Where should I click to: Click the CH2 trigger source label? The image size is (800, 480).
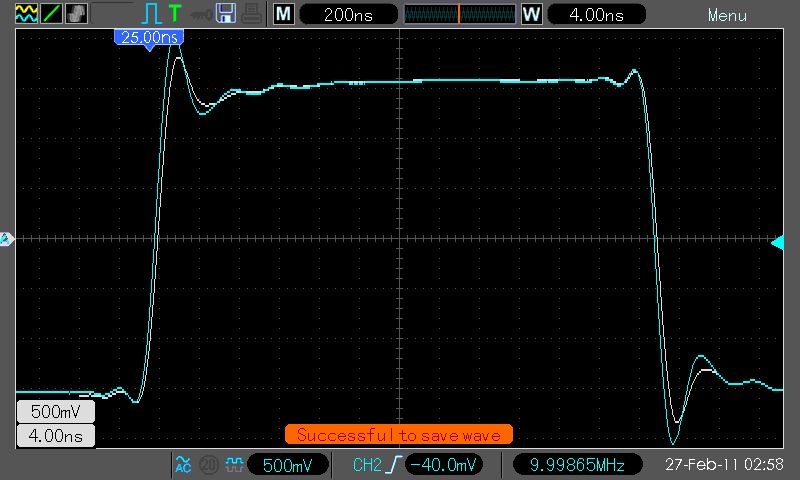(x=367, y=465)
